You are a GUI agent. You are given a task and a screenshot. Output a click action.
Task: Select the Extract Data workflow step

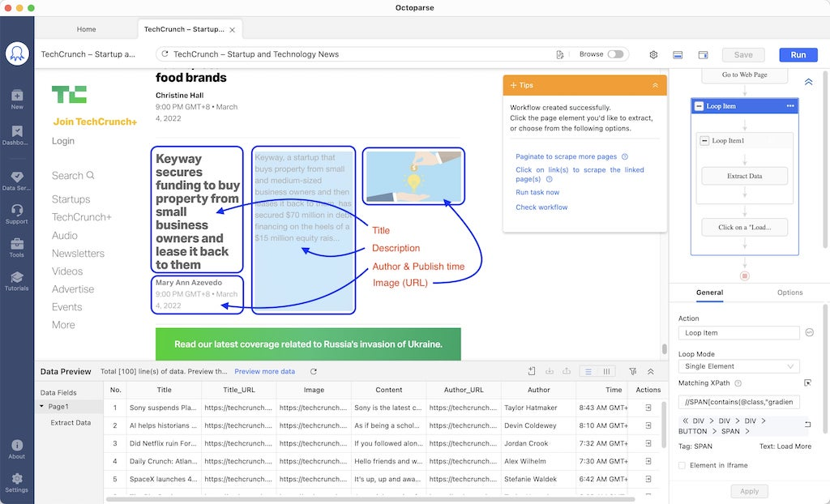[744, 176]
